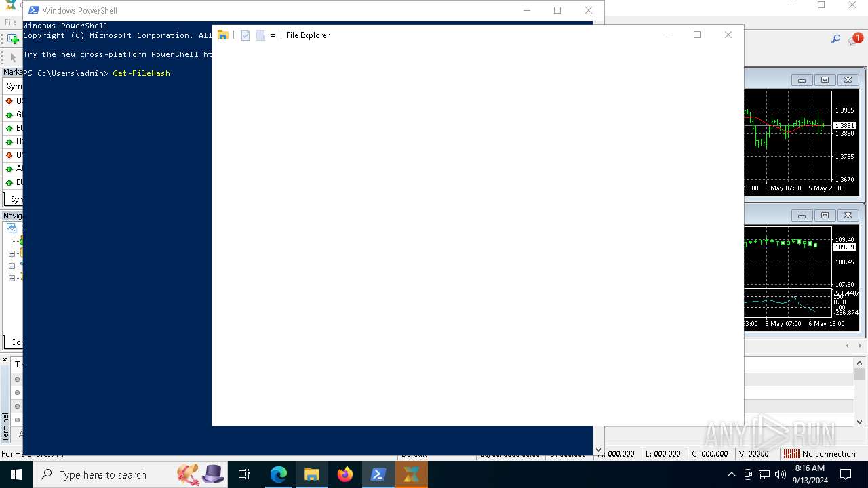868x488 pixels.
Task: Click the Type here to search box
Action: click(x=130, y=474)
